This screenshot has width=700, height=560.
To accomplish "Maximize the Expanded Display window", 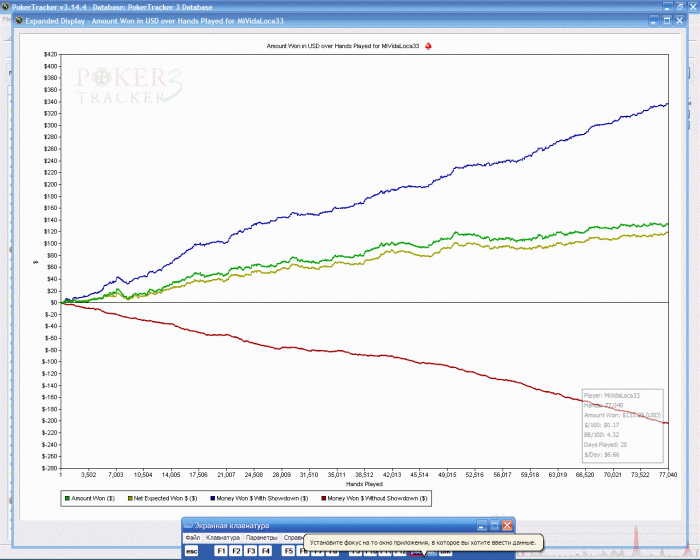I will point(667,21).
